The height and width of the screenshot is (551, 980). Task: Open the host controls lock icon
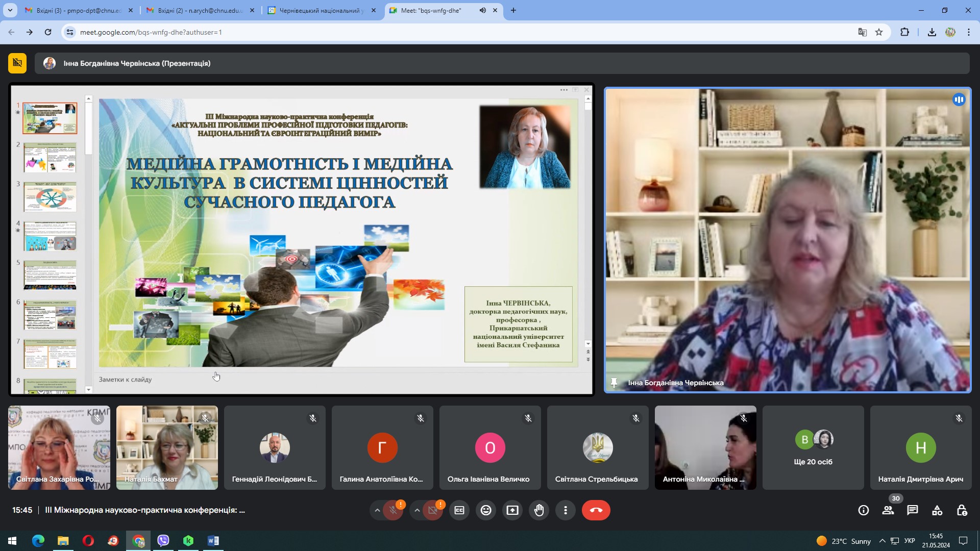[x=962, y=510]
